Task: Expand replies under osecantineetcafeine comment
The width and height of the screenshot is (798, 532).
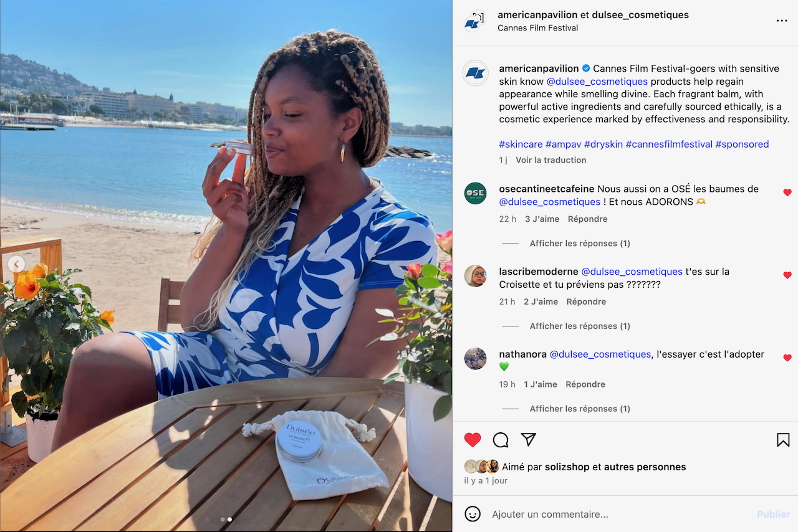Action: coord(580,244)
